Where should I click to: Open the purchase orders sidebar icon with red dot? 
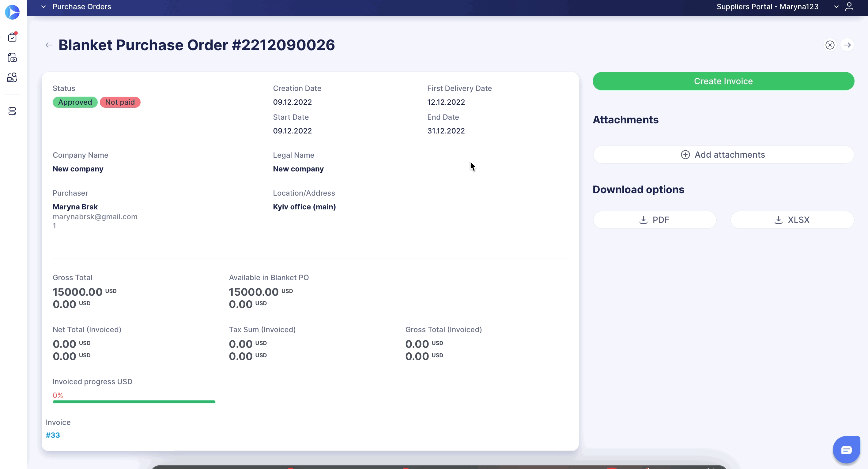coord(13,37)
